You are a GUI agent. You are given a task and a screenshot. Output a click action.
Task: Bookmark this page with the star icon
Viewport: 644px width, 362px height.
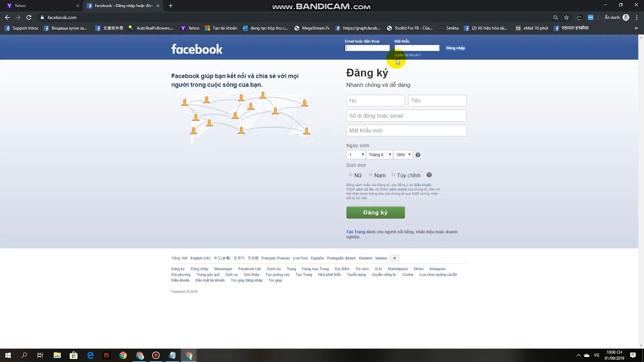click(566, 17)
